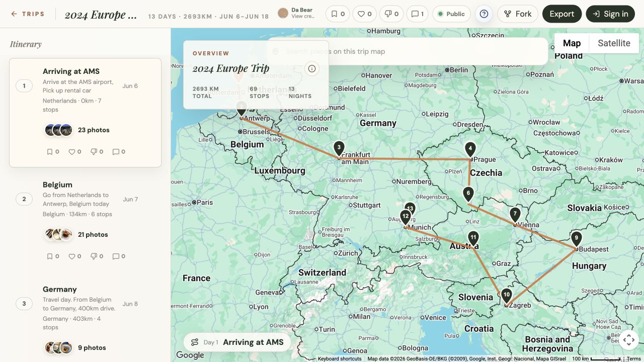Click the Google logo on map
Screen dimensions: 644x362
click(190, 355)
